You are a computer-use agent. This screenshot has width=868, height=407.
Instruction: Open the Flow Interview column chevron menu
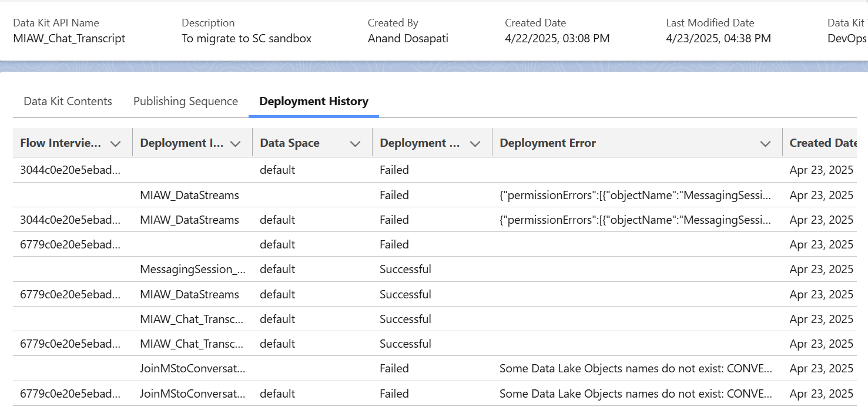click(x=116, y=143)
